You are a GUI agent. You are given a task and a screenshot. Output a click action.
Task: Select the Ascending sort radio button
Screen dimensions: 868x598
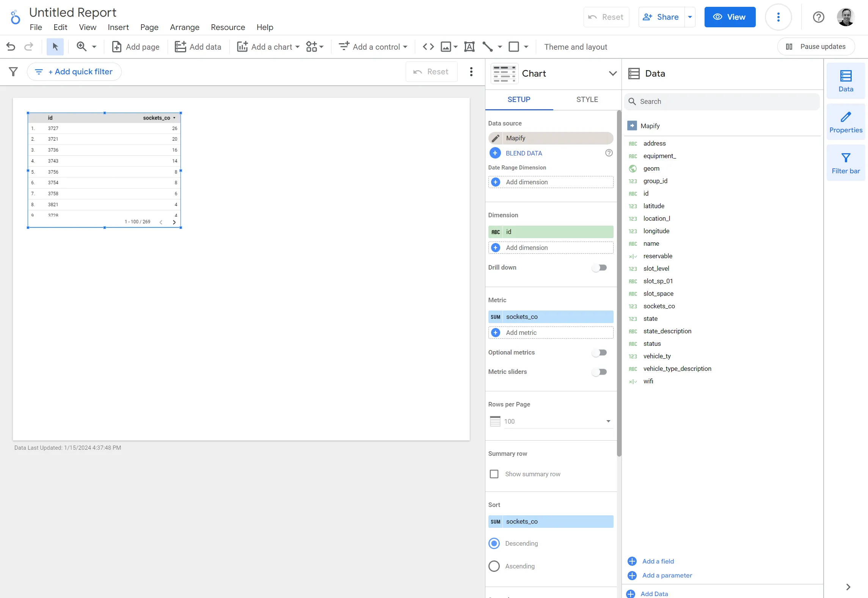point(494,566)
